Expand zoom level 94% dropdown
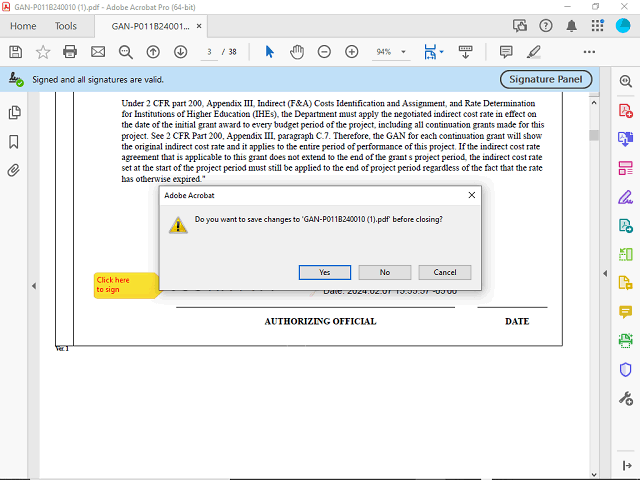This screenshot has width=640, height=480. tap(403, 52)
